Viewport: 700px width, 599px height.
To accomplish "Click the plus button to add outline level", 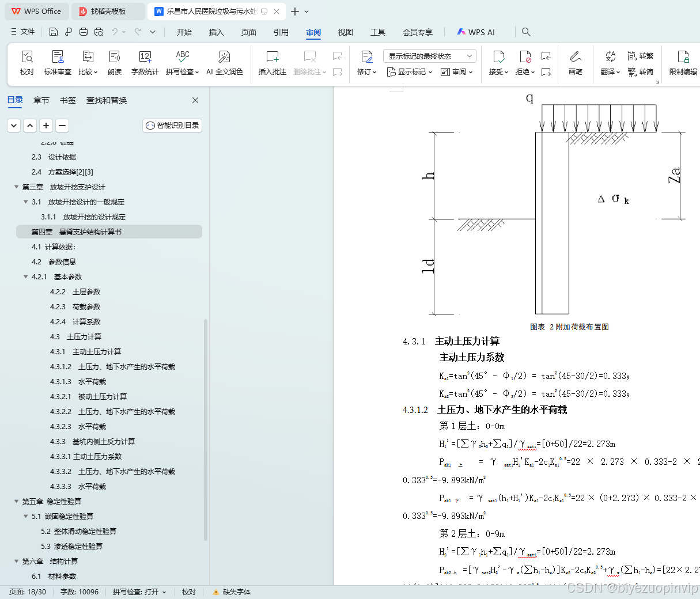I will 46,125.
